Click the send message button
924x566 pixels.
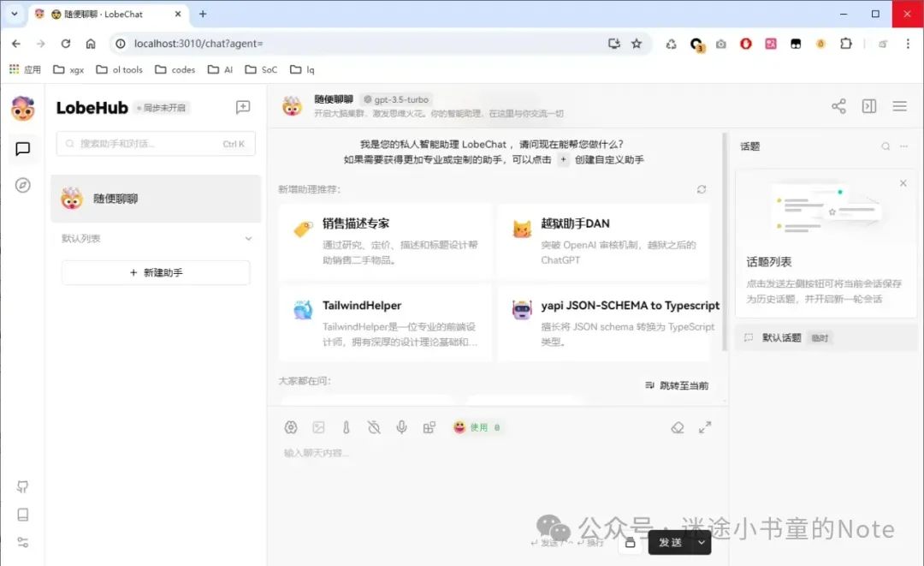(x=670, y=542)
